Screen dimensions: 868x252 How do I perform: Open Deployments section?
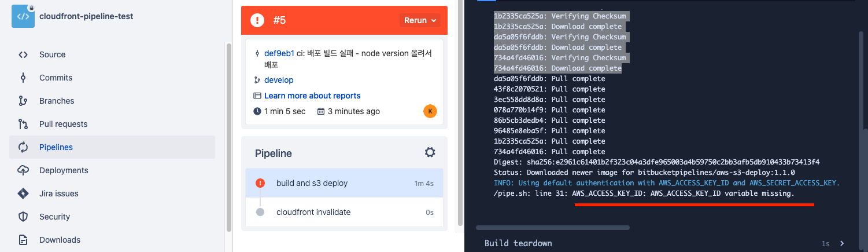pyautogui.click(x=112, y=170)
